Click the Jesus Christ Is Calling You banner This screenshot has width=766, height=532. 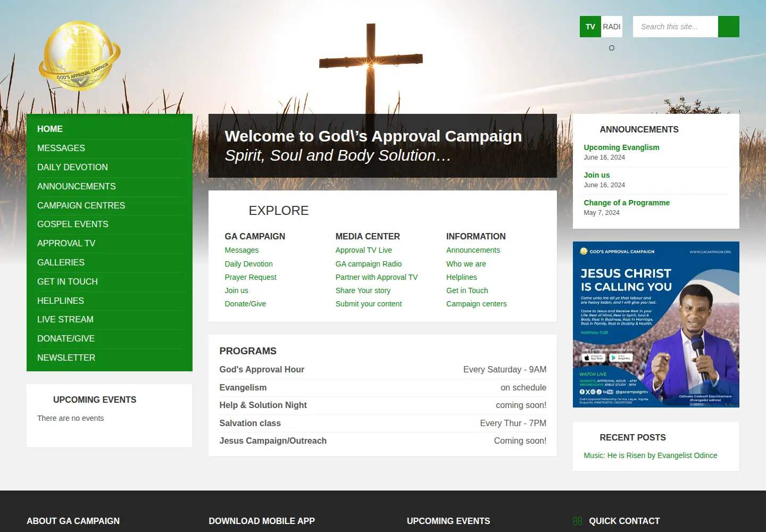click(x=656, y=325)
